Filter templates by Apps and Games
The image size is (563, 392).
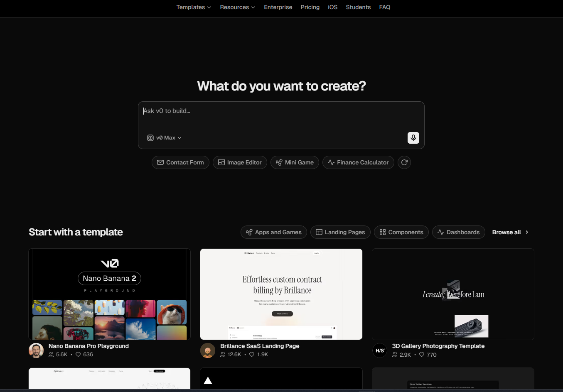(x=274, y=232)
